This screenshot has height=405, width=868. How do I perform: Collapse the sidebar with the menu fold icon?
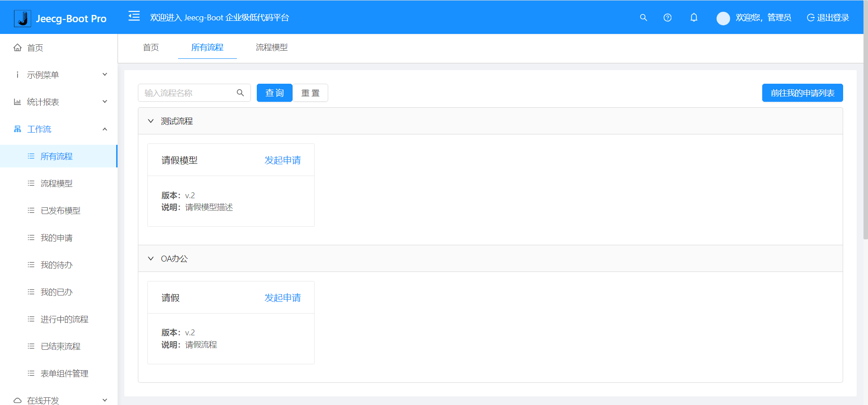134,16
